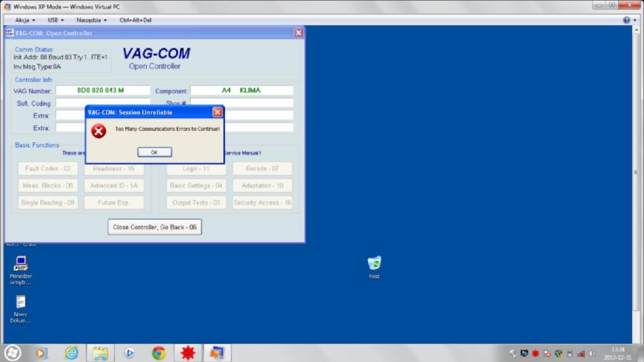Click the Meas. Blocks - 08 button
This screenshot has height=362, width=644.
click(48, 186)
